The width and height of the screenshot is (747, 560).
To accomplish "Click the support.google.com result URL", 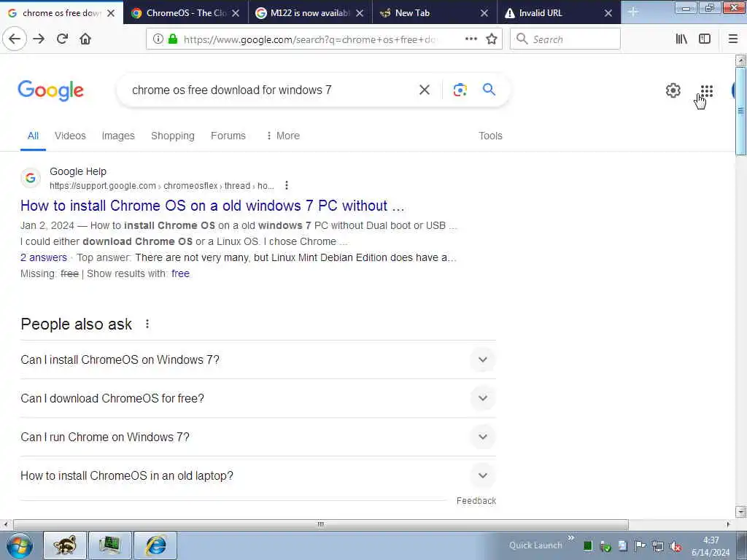I will click(161, 186).
